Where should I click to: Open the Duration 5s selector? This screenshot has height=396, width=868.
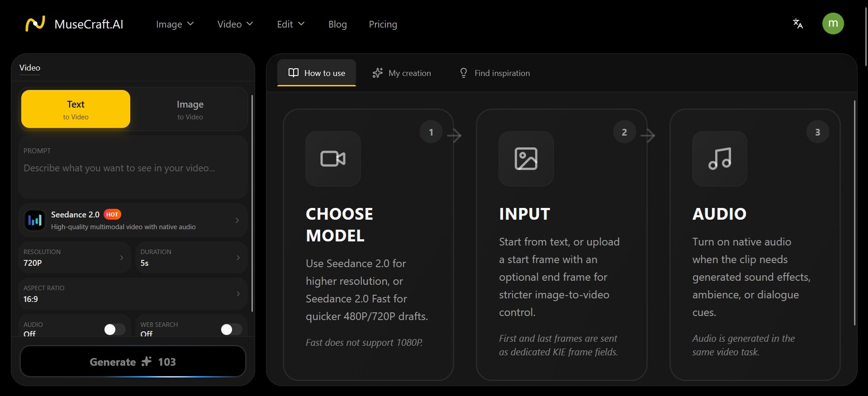[191, 257]
